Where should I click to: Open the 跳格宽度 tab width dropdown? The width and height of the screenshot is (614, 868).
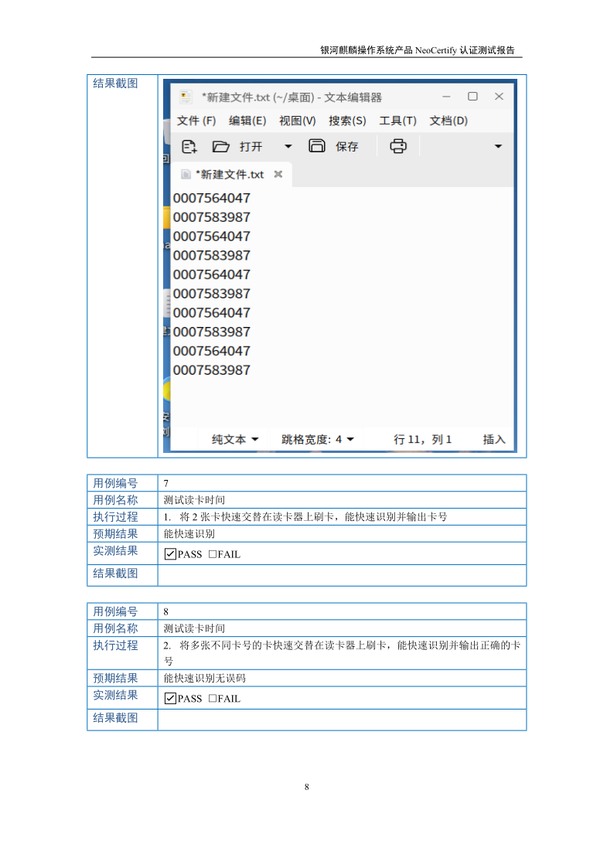318,439
